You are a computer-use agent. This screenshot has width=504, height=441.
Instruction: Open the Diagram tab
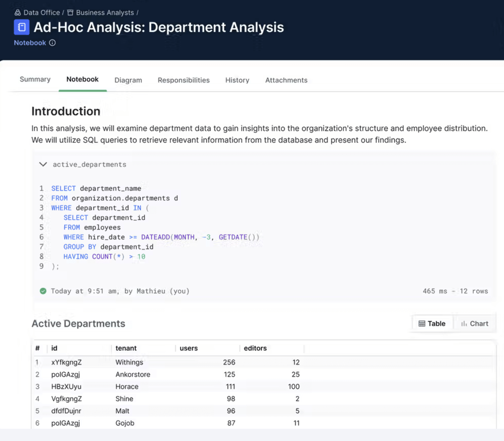tap(128, 80)
